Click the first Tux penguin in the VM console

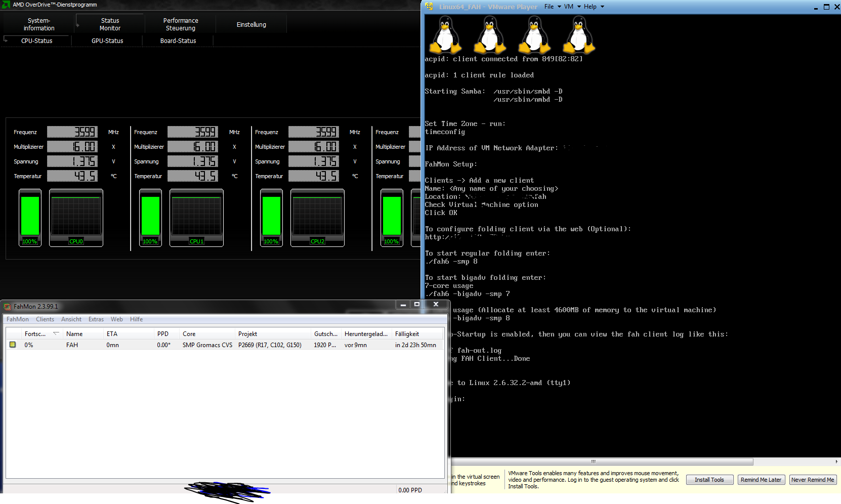445,34
